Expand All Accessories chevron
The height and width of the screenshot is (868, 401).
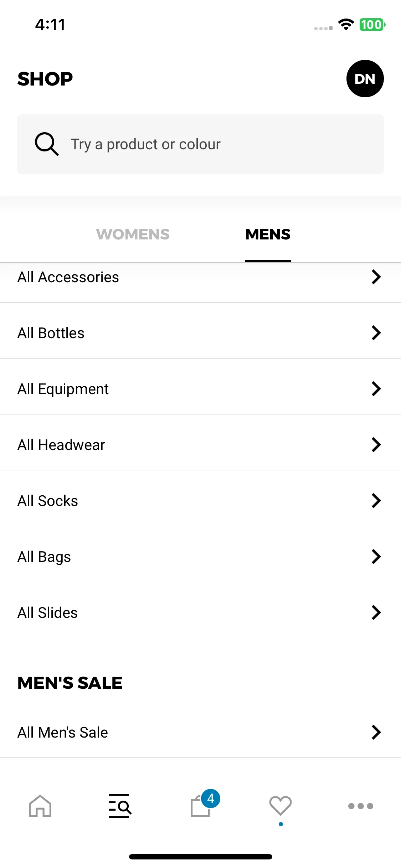(376, 277)
